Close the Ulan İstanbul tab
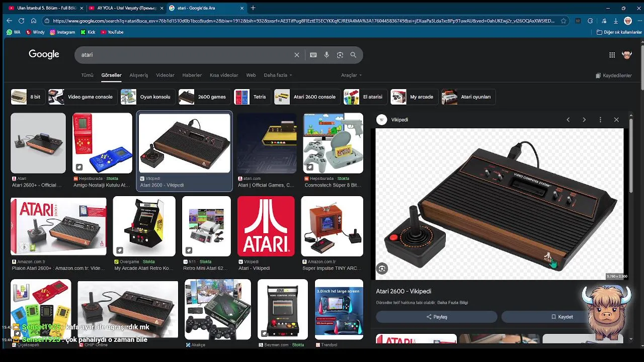Viewport: 644px width, 362px height. pyautogui.click(x=82, y=8)
